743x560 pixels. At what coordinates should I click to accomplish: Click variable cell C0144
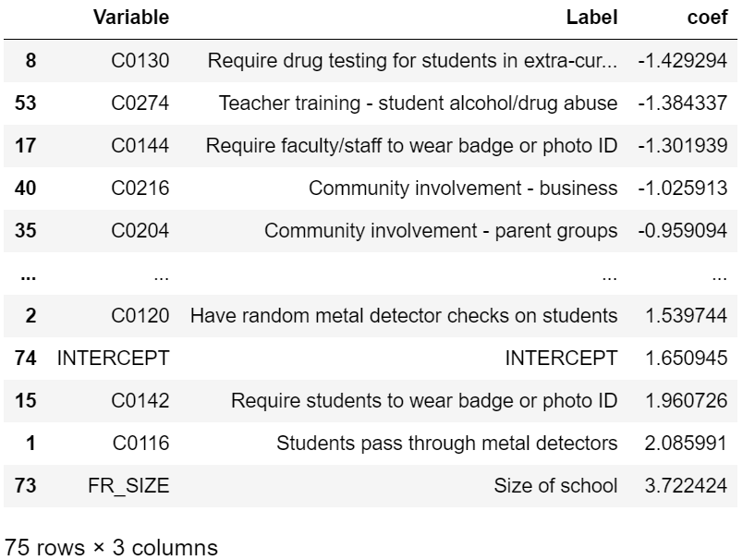coord(140,145)
